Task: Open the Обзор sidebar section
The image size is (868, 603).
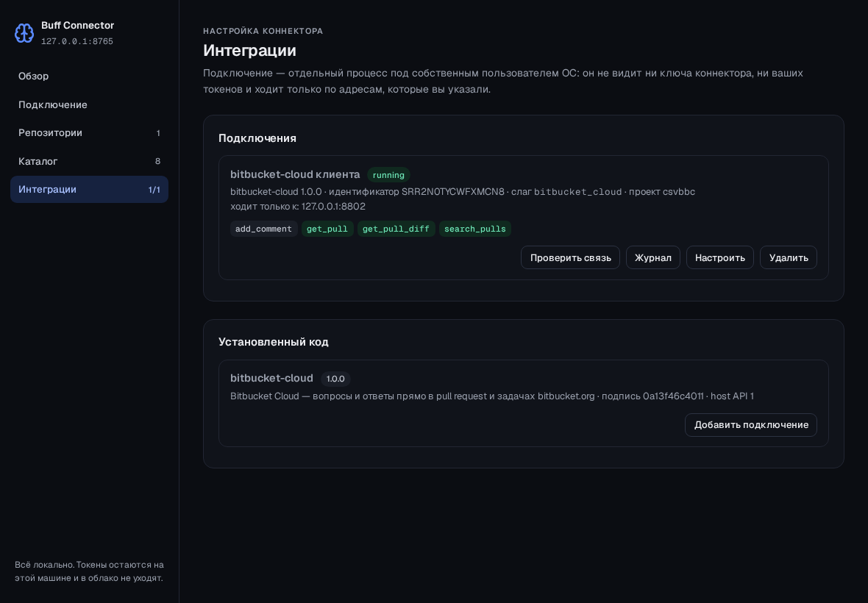Action: click(89, 76)
